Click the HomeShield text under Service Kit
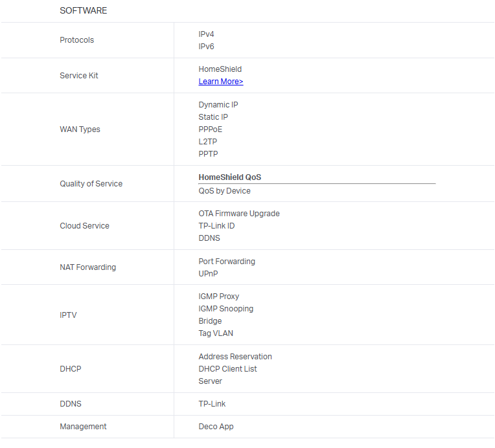This screenshot has height=448, width=495. coord(220,69)
